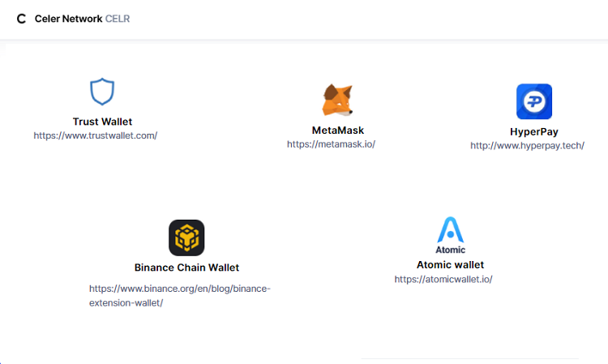This screenshot has height=364, width=608.
Task: Select the MetaMask name heading
Action: (338, 130)
